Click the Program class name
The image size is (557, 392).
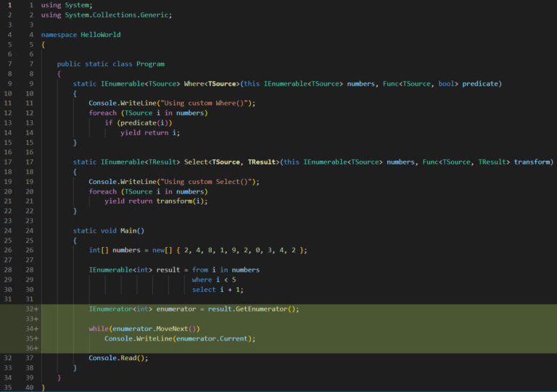coord(150,64)
